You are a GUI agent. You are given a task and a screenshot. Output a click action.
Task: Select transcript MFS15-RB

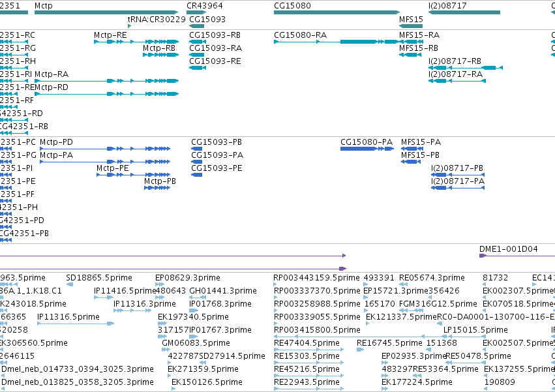tap(419, 48)
